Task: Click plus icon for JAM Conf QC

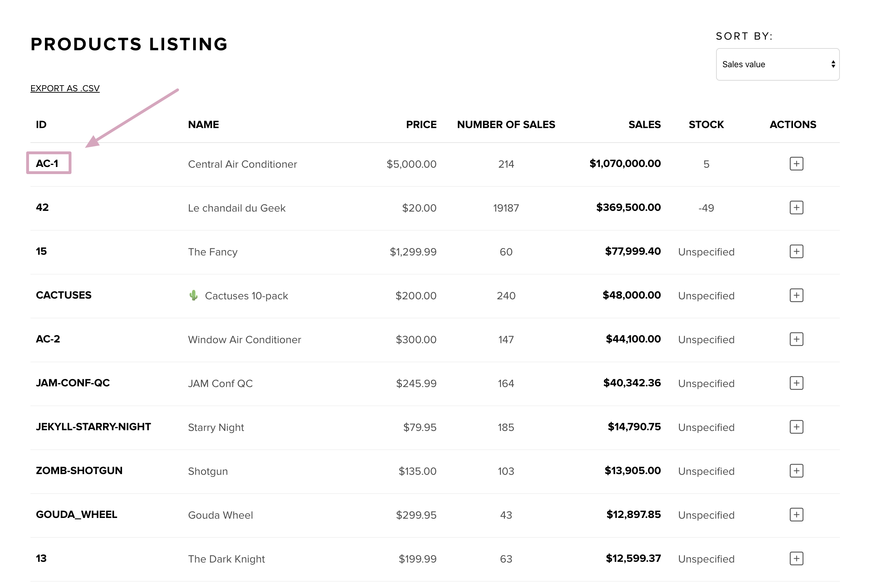Action: pyautogui.click(x=796, y=383)
